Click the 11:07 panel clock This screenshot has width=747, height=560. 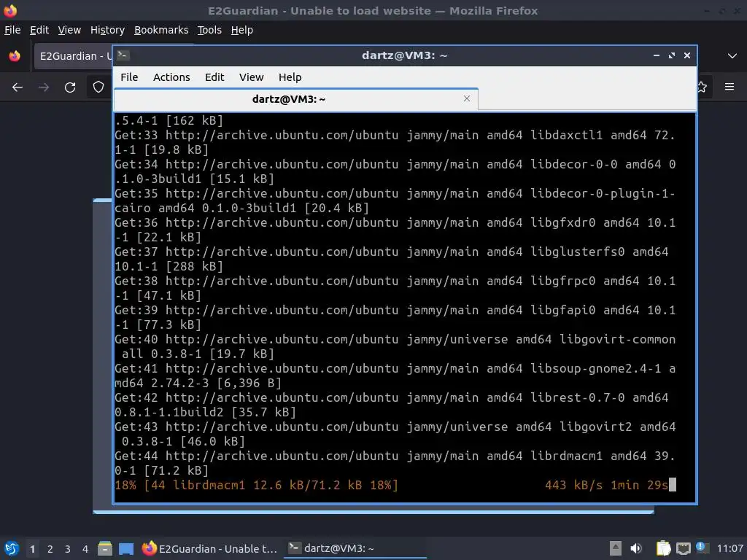729,548
